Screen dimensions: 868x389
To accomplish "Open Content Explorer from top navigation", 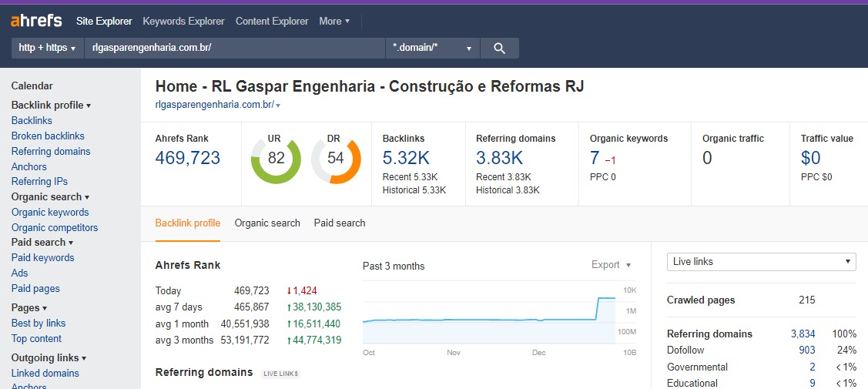I will coord(272,21).
